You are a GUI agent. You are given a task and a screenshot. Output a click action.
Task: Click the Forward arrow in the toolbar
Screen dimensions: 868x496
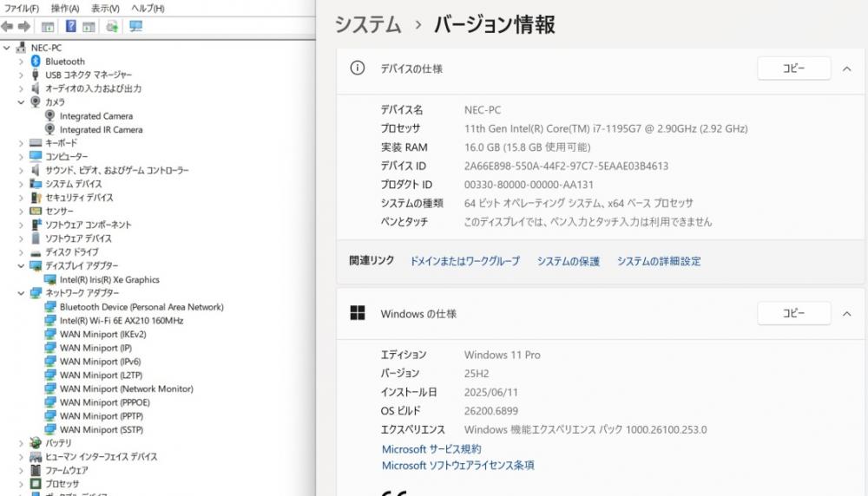pos(23,26)
